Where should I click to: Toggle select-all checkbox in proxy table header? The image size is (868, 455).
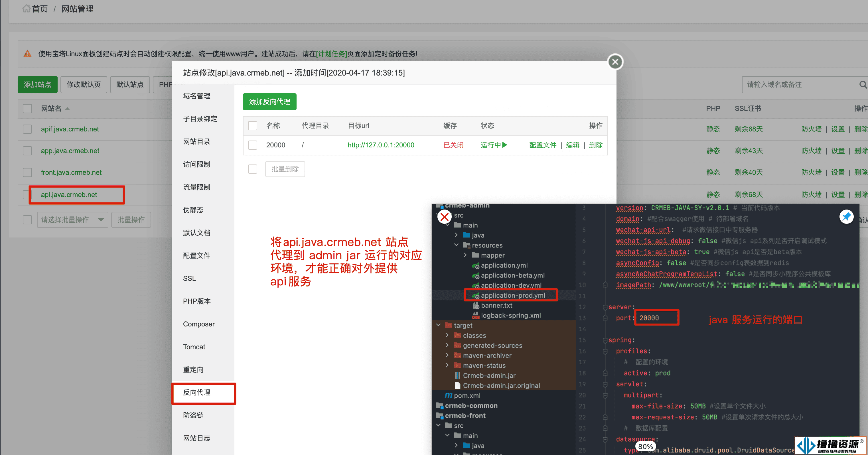tap(253, 126)
